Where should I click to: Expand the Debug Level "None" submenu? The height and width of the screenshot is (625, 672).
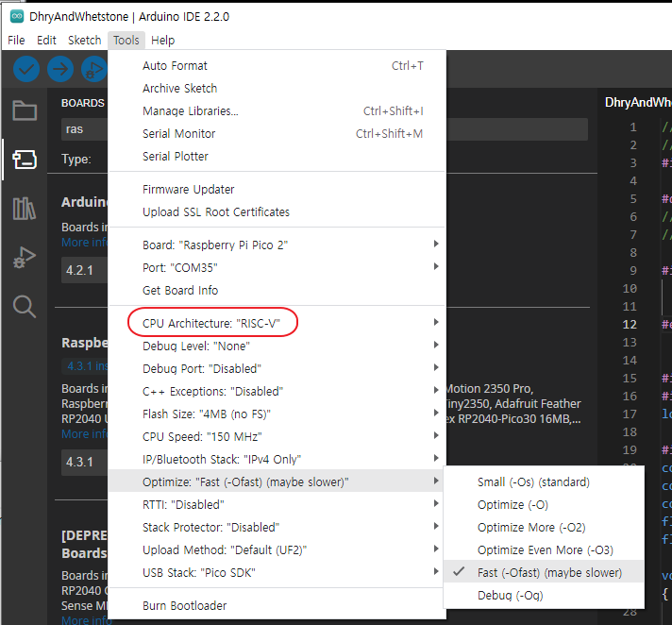[x=277, y=346]
